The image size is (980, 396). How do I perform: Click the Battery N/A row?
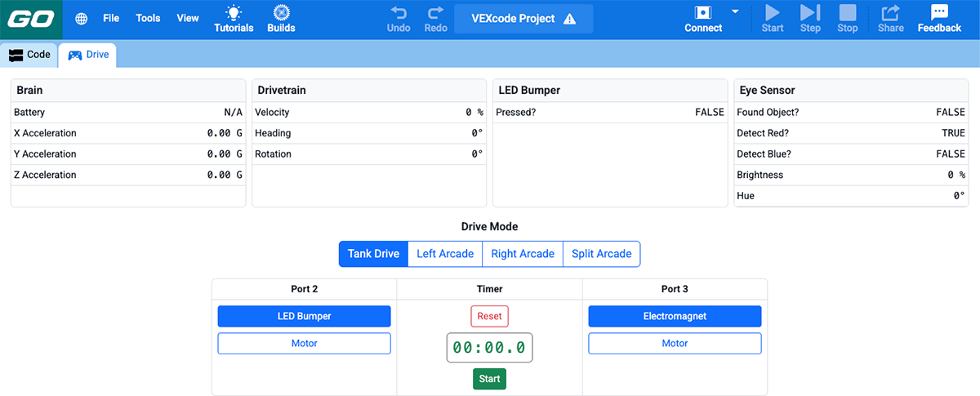pyautogui.click(x=128, y=113)
